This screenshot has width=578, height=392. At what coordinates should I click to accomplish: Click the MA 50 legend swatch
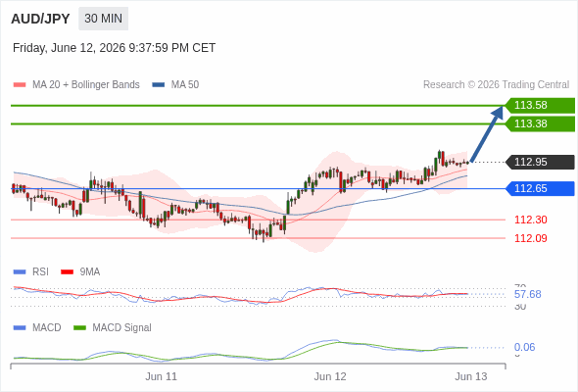[159, 85]
